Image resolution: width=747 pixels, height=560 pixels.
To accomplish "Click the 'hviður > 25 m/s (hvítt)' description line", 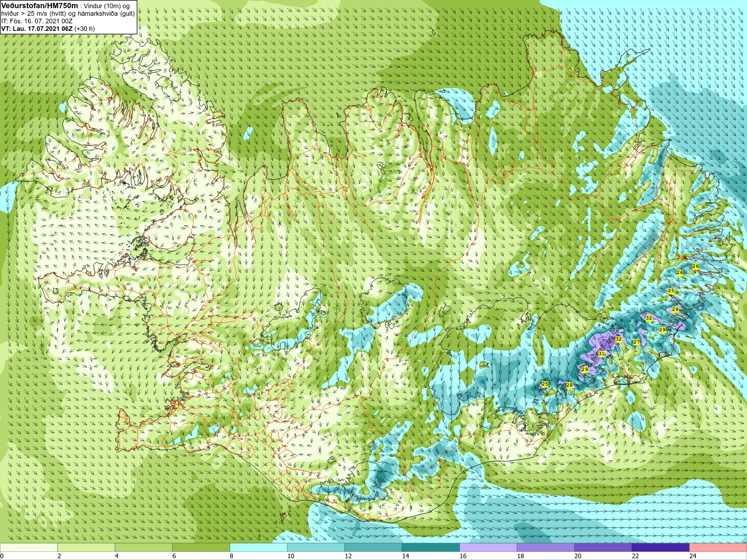I will [x=68, y=13].
